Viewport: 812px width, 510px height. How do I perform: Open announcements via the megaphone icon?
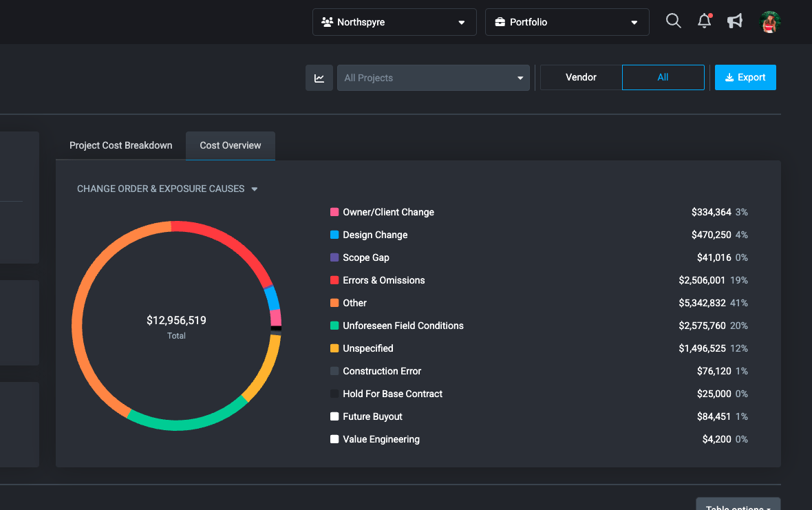[735, 21]
